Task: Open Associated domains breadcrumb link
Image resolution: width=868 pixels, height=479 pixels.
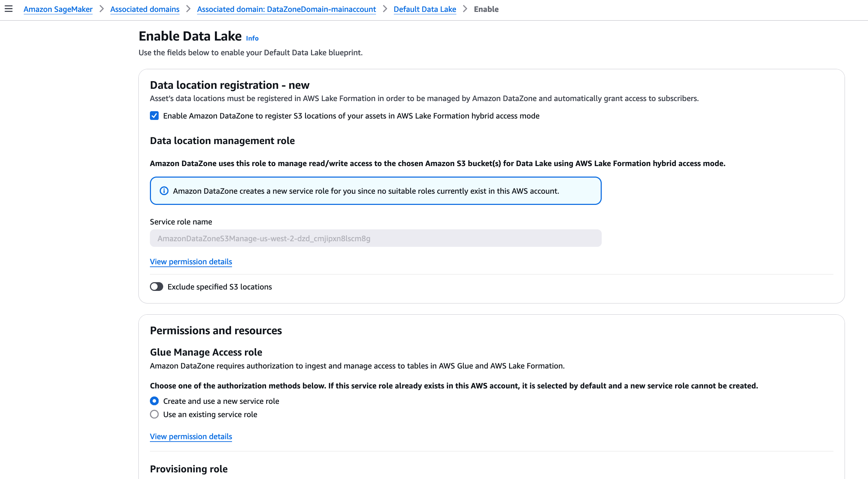Action: tap(145, 9)
